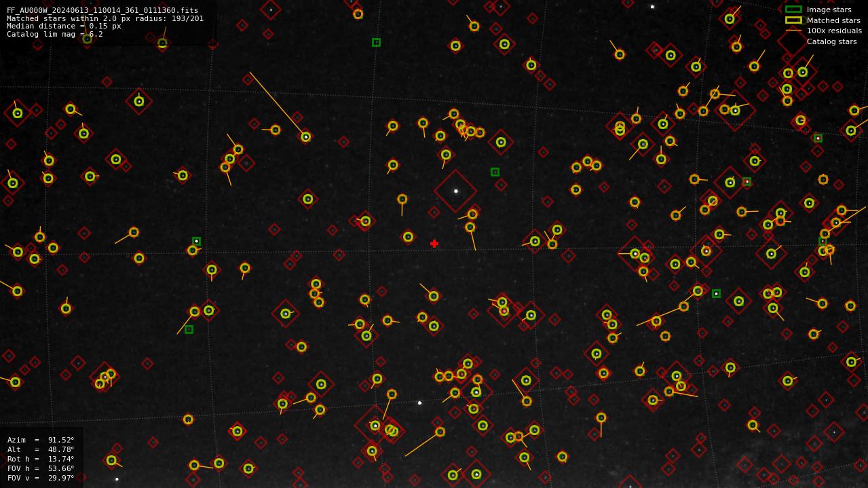Click the "Alt = 48.78°" readout
Image resolution: width=868 pixels, height=488 pixels.
[x=41, y=449]
